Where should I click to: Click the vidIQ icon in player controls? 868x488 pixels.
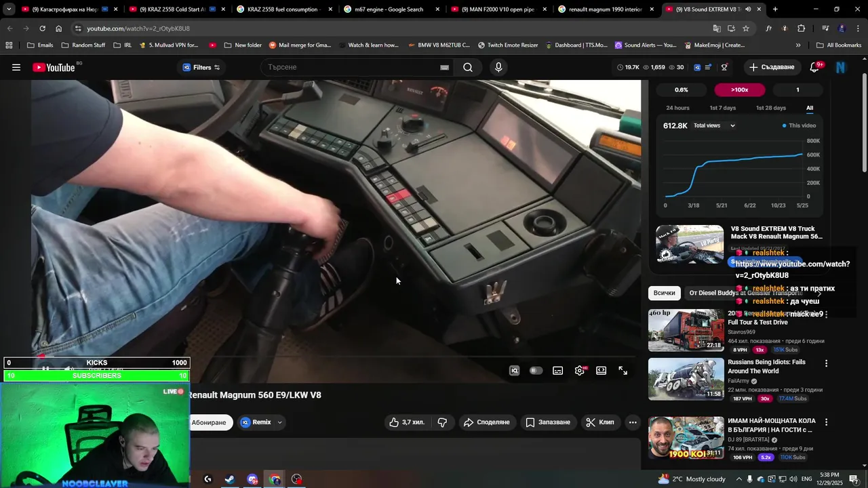click(x=514, y=371)
